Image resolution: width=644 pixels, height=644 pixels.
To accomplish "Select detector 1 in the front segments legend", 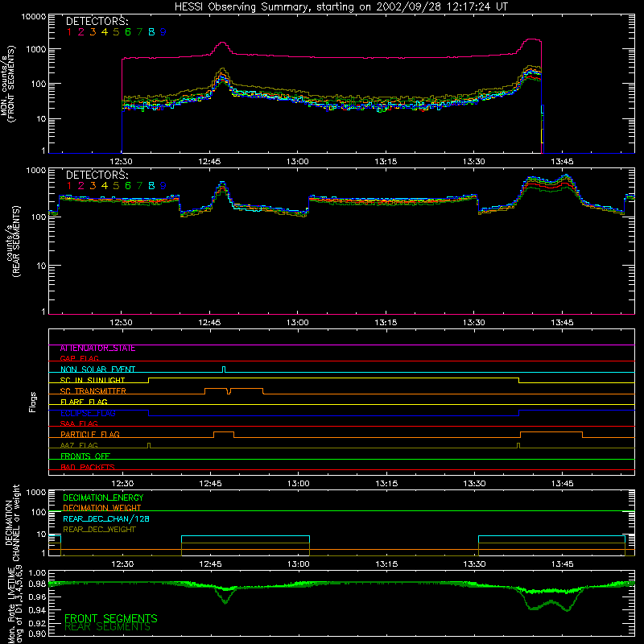I will point(69,32).
